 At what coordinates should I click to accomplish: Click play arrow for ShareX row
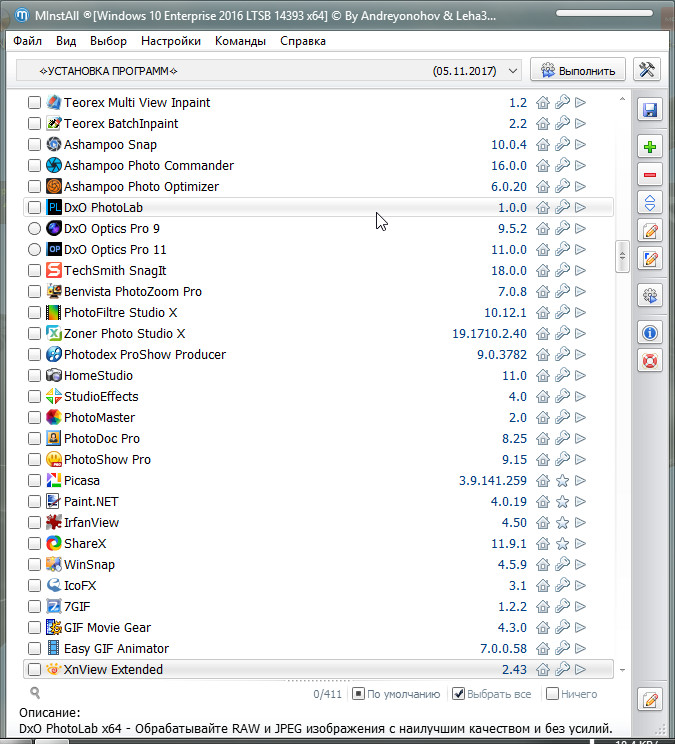580,544
